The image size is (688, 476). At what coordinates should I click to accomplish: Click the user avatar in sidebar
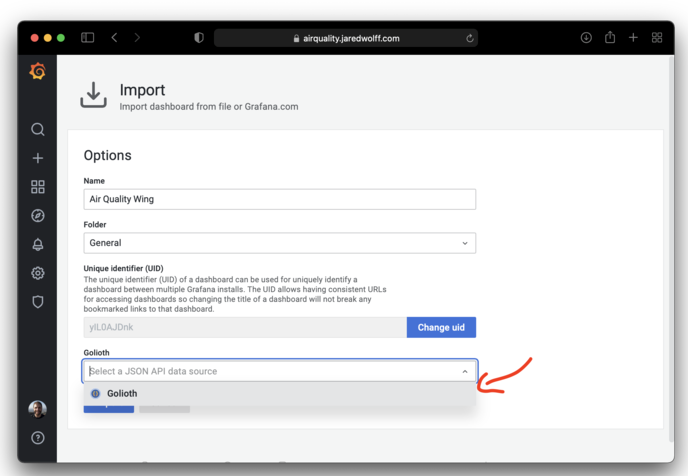[38, 409]
